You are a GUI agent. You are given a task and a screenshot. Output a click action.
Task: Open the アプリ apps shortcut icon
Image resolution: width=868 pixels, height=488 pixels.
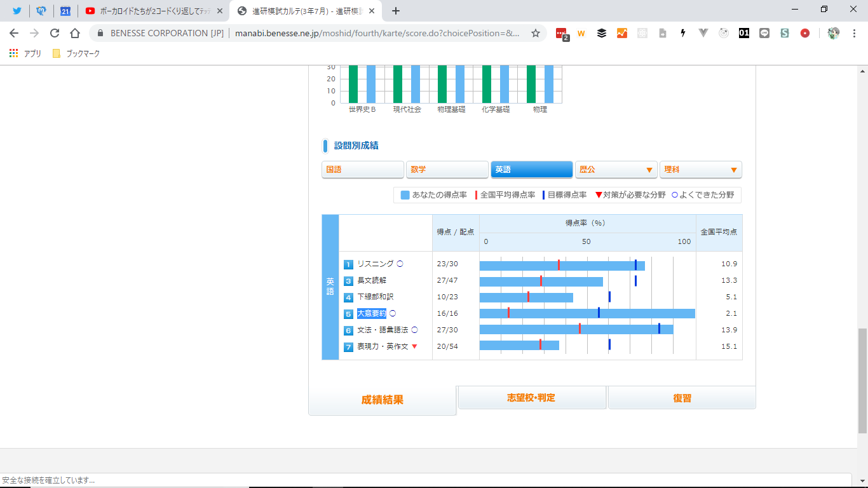14,54
